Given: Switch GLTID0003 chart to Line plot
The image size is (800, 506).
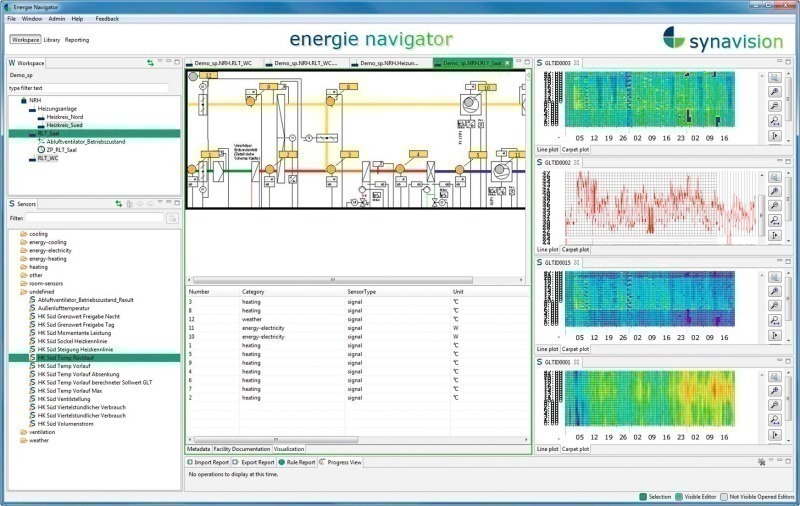Looking at the screenshot, I should tap(547, 149).
